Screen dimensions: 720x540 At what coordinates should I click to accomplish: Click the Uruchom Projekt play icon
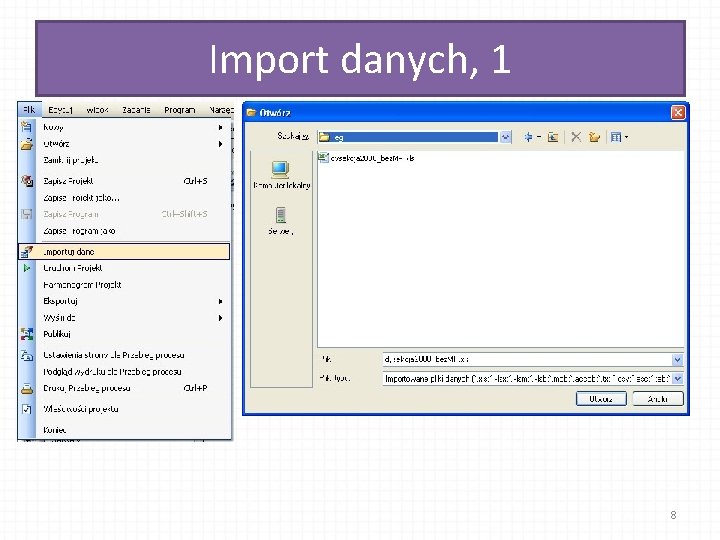(x=27, y=268)
